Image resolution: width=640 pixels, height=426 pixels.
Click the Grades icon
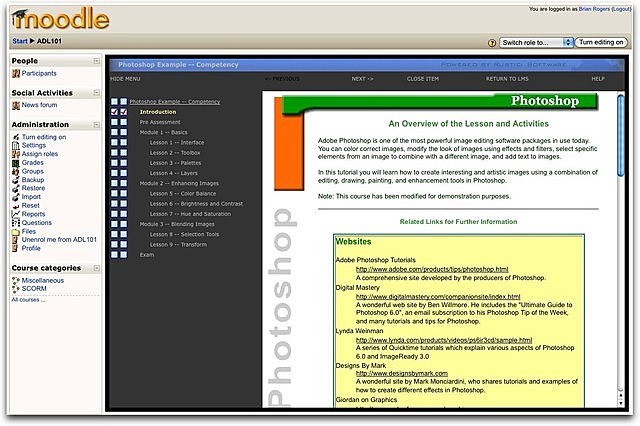point(16,163)
